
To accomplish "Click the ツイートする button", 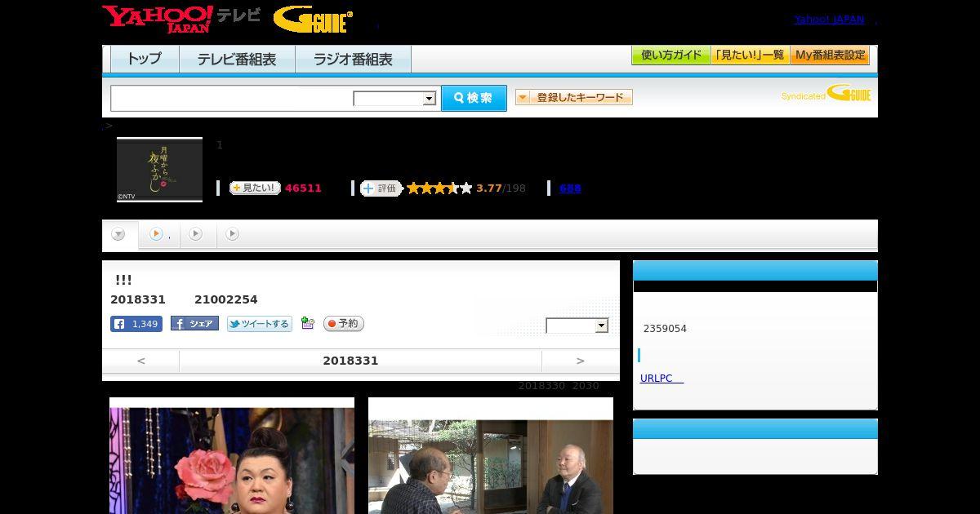I will coord(260,324).
